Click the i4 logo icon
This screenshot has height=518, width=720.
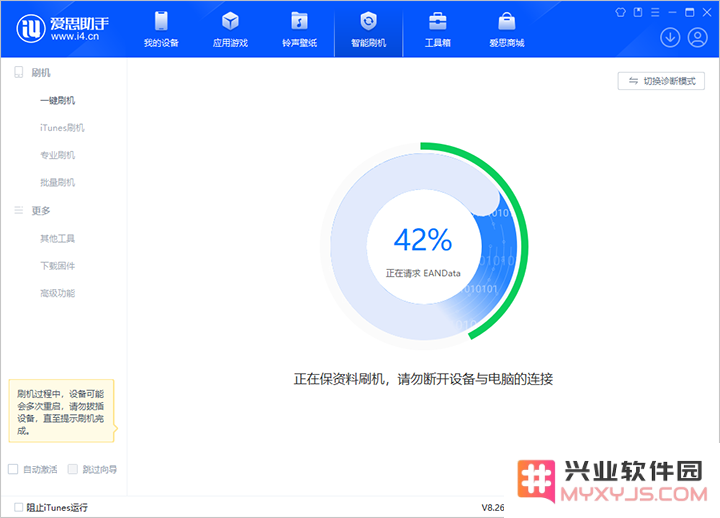coord(31,28)
